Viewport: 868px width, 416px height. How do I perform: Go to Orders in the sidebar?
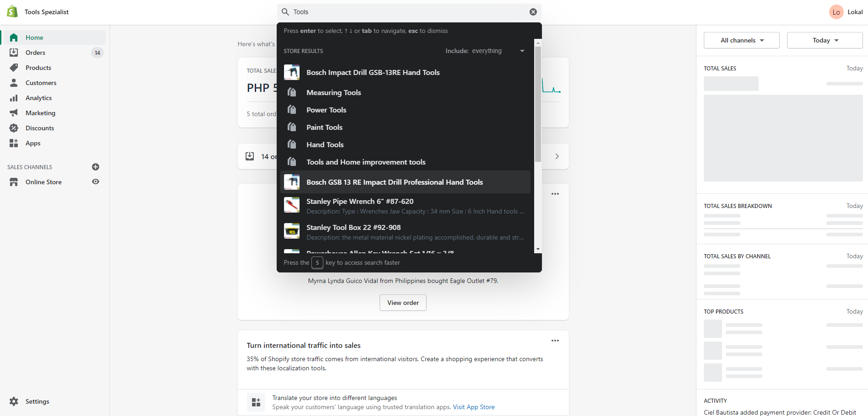coord(35,53)
